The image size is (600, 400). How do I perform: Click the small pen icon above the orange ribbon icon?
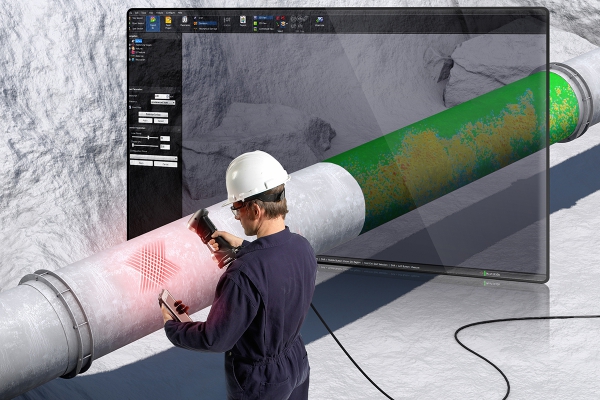click(195, 18)
